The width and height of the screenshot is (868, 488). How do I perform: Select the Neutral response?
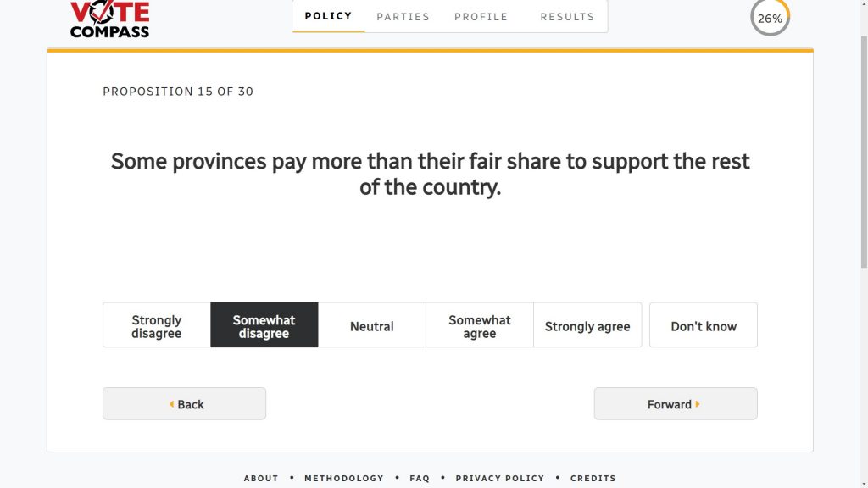click(372, 326)
